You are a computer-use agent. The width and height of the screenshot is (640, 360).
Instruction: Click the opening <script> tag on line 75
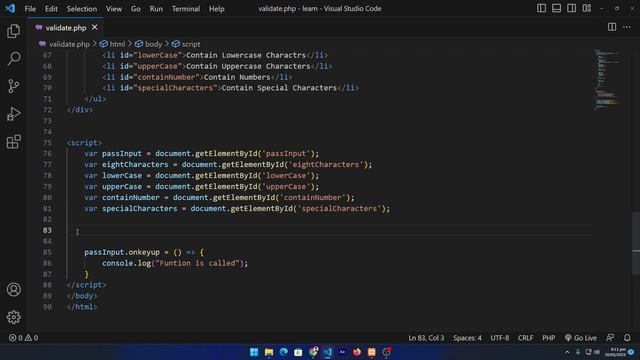click(x=84, y=143)
